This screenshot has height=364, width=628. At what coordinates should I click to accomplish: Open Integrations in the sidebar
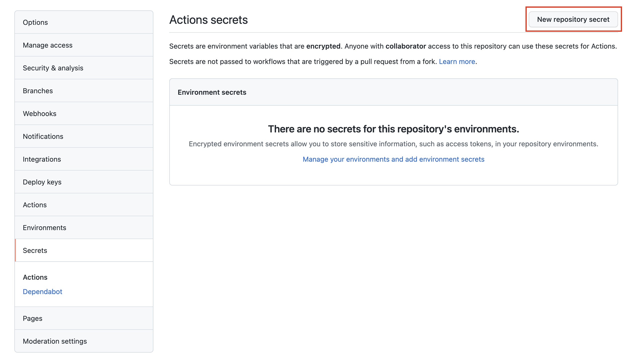point(42,159)
